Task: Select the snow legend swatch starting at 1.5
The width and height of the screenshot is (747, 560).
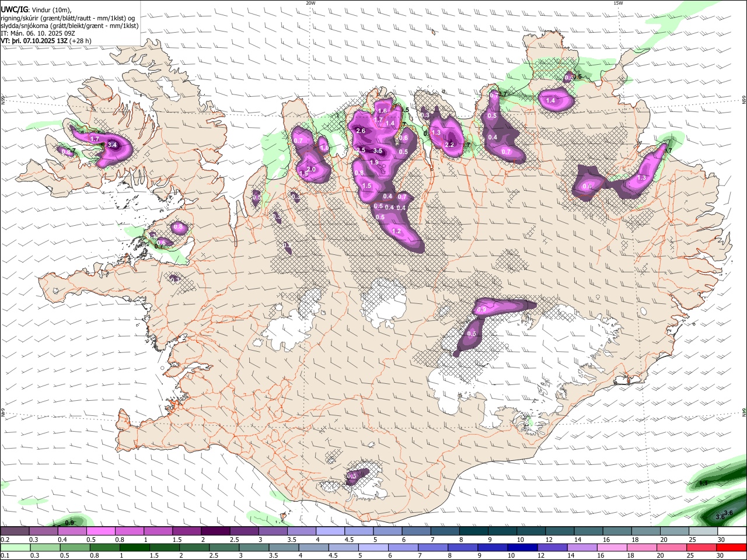Action: 187,531
